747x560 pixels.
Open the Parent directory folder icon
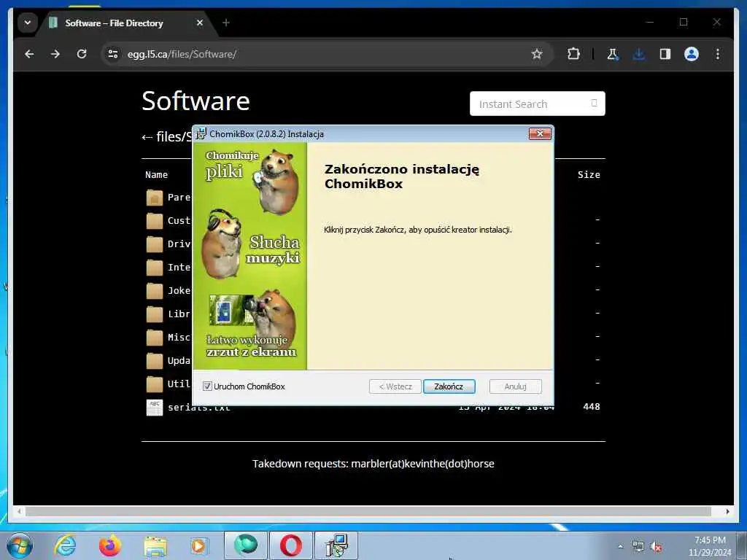click(x=155, y=198)
